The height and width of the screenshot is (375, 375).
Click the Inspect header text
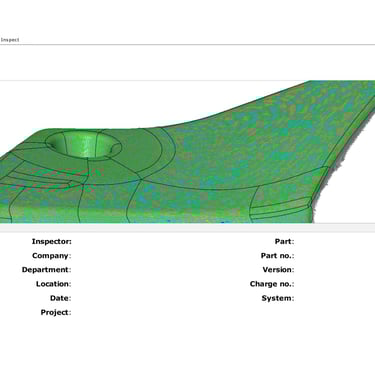(x=10, y=40)
